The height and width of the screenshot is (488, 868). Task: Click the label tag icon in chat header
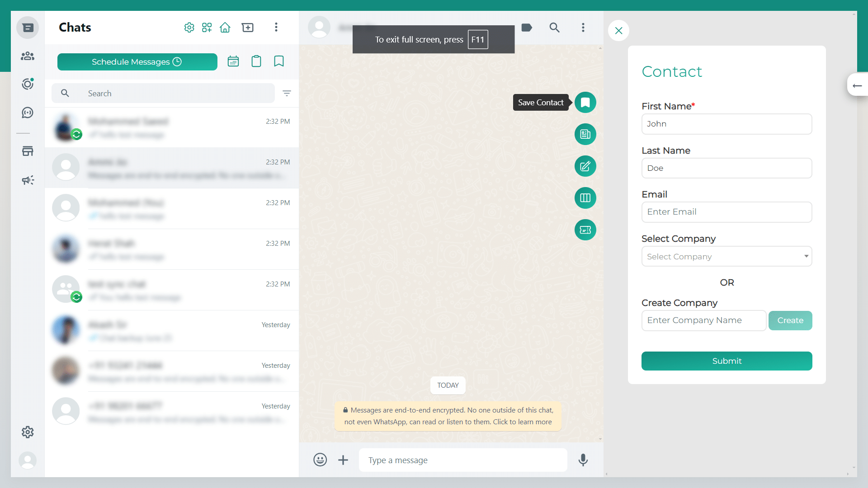point(527,28)
